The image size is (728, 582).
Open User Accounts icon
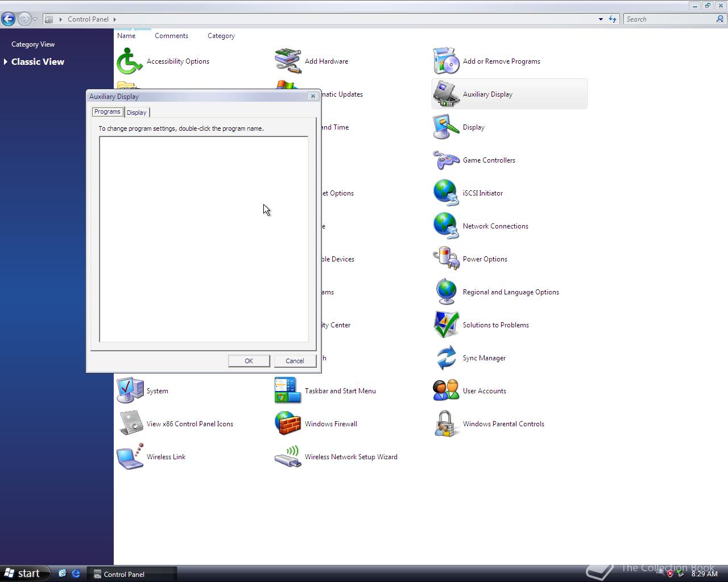tap(446, 391)
